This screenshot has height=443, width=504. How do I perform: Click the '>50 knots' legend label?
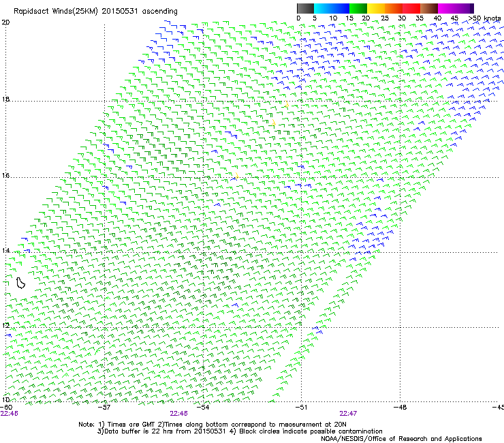[x=484, y=18]
